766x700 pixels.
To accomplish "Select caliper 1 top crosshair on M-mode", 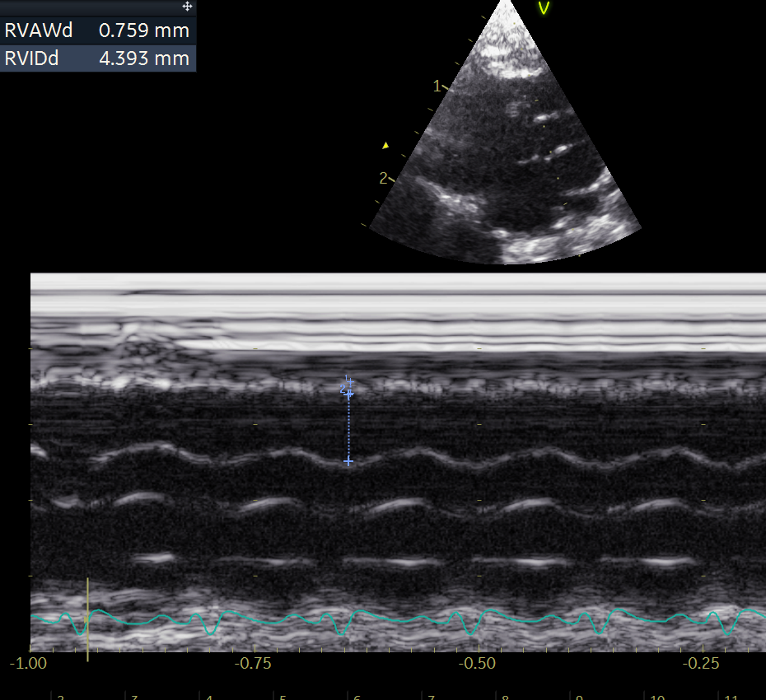I will [x=350, y=381].
